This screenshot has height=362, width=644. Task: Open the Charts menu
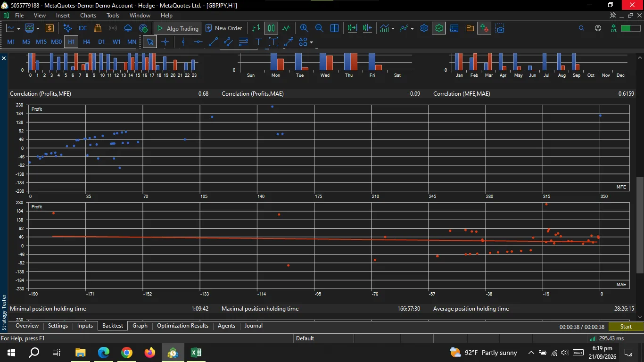click(x=88, y=16)
